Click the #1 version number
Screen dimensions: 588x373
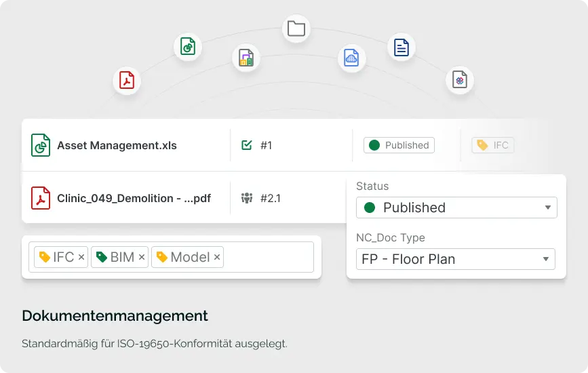click(267, 145)
